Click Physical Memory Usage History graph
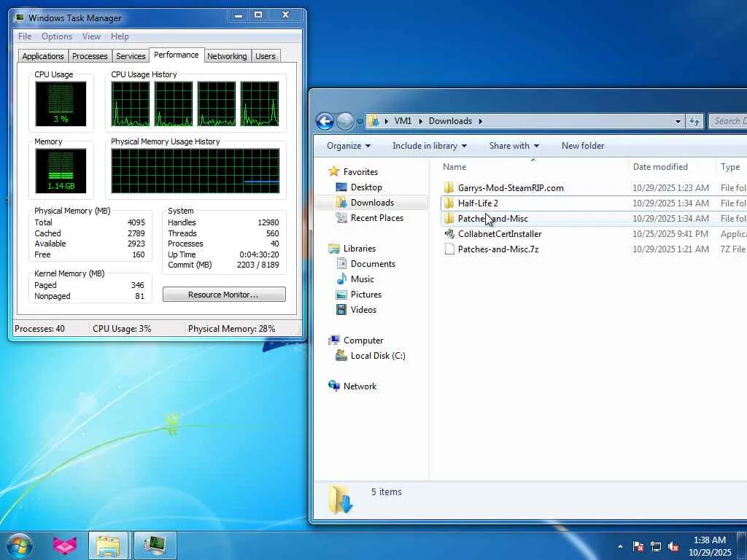The image size is (747, 560). 196,171
